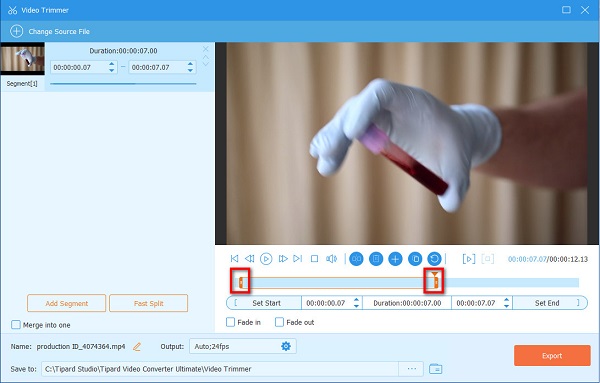Maximize the Video Trimmer window
This screenshot has width=600, height=383.
[x=566, y=10]
